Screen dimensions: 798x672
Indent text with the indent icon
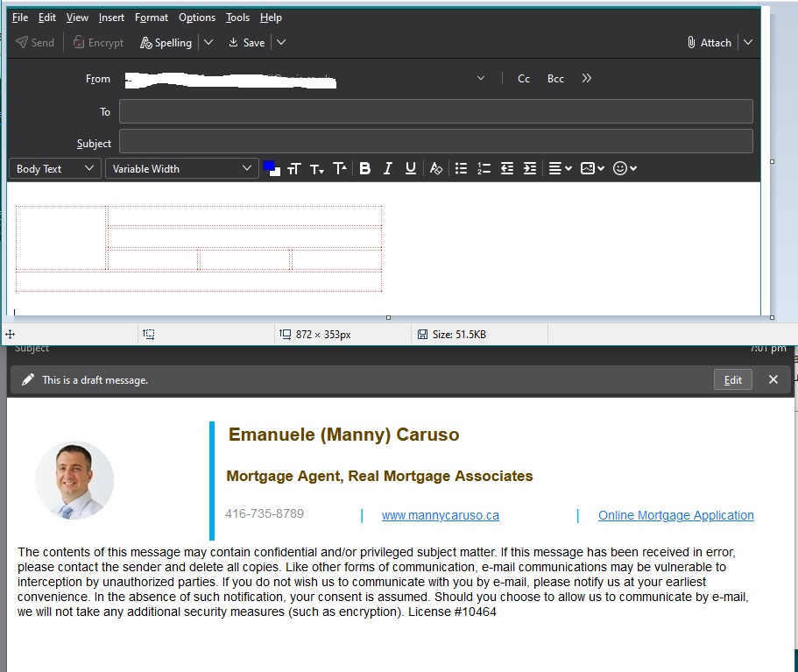coord(529,168)
